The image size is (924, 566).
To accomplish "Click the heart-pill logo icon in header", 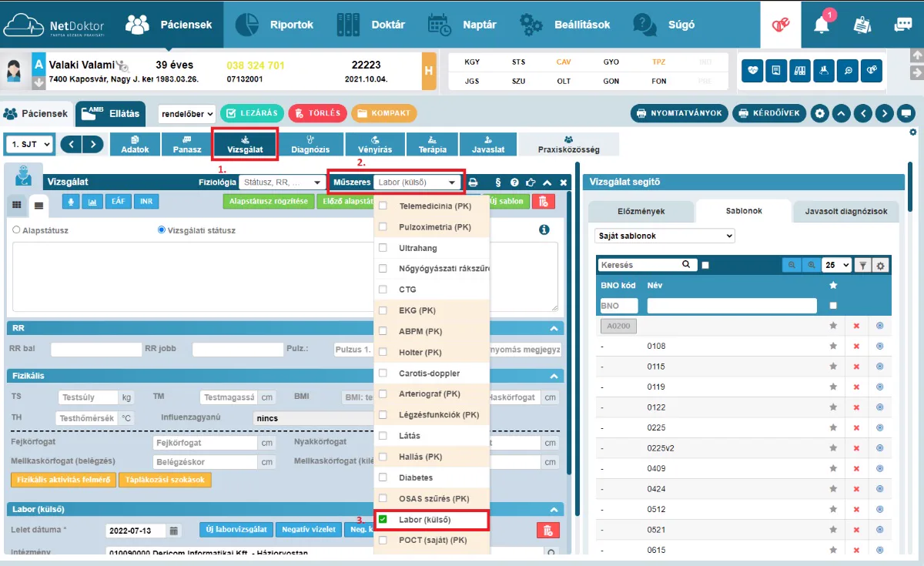I will click(x=781, y=25).
